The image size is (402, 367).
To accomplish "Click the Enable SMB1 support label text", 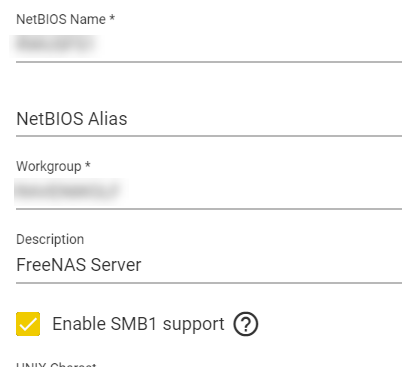I will [138, 324].
